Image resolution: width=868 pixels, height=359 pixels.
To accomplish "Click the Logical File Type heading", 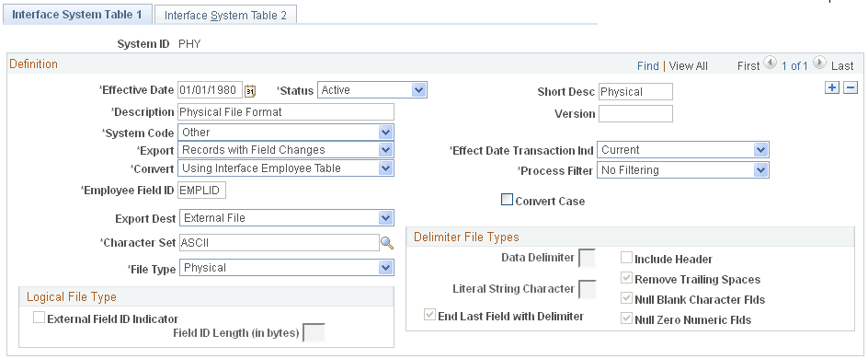I will (x=72, y=297).
